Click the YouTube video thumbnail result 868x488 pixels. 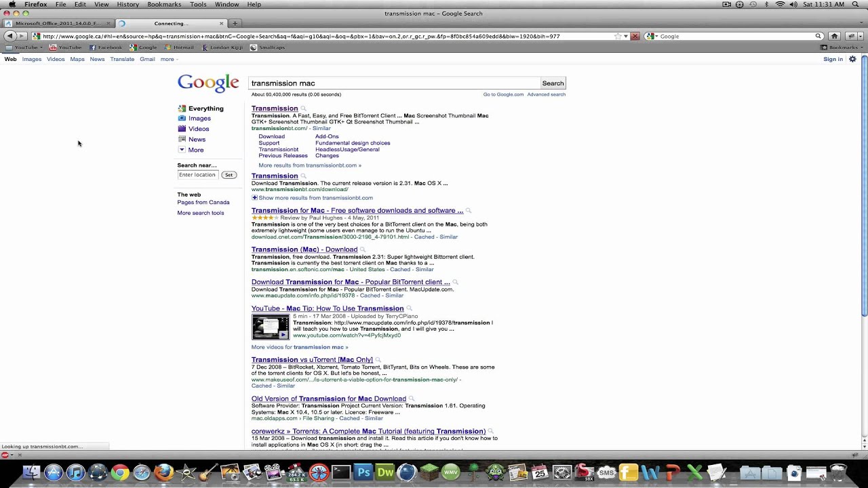pyautogui.click(x=271, y=327)
